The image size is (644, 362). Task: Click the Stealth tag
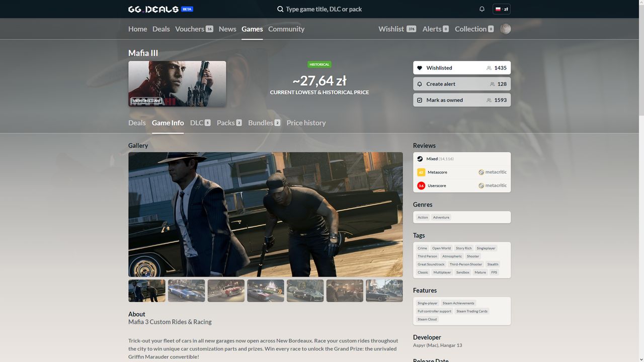(493, 264)
